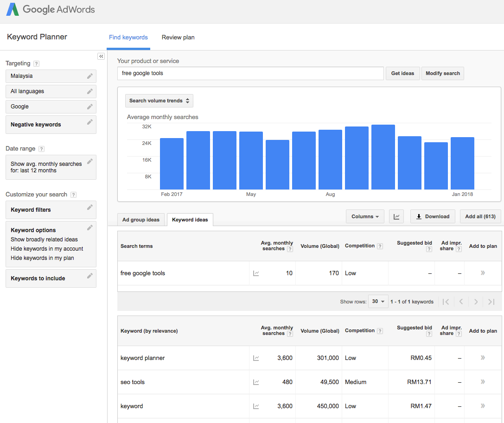Sort by Keyword (by relevance) header
This screenshot has height=423, width=504.
point(149,331)
